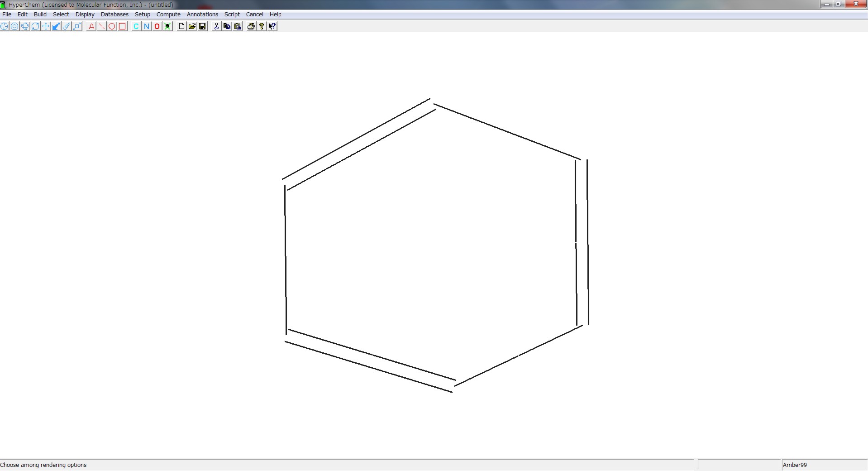Activate the Zoom tool icon
Viewport: 868px width, 471px height.
[67, 26]
